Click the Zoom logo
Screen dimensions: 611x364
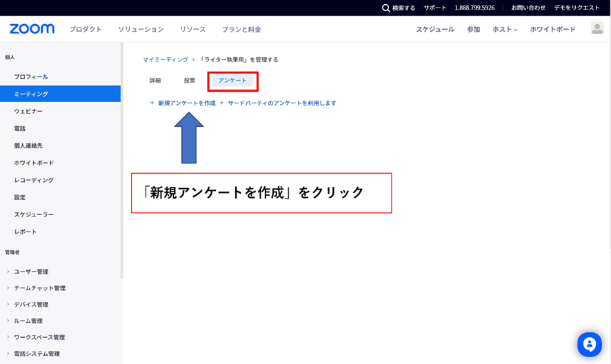coord(32,29)
